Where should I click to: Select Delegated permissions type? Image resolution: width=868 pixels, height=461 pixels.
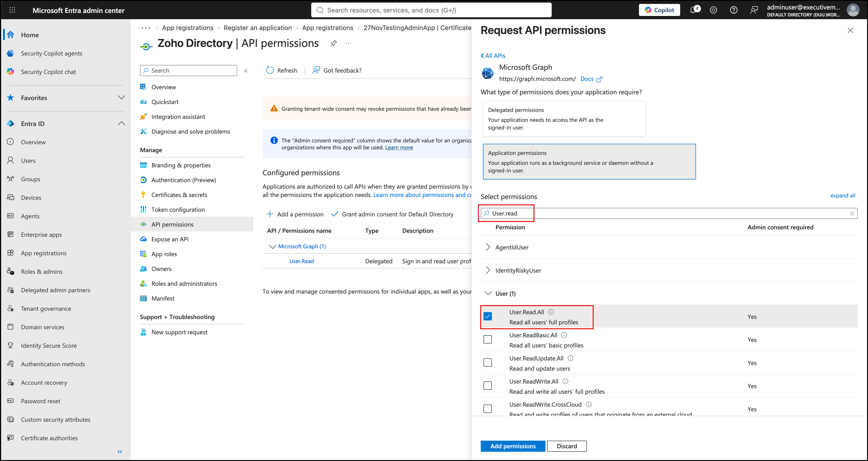click(x=564, y=119)
